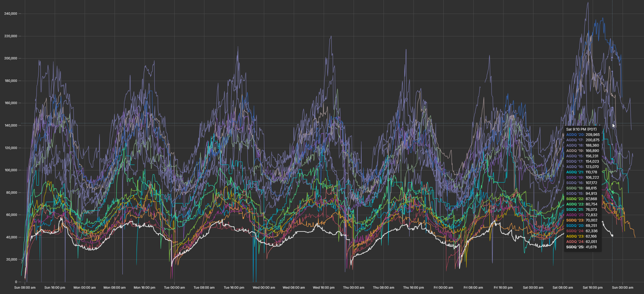Image resolution: width=644 pixels, height=294 pixels.
Task: Click the 240,000 y-axis label
Action: pyautogui.click(x=11, y=14)
